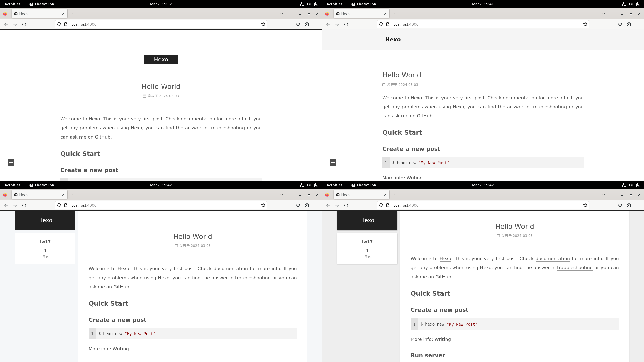The image size is (644, 362).
Task: Reload page in top-left Firefox window
Action: coord(24,24)
